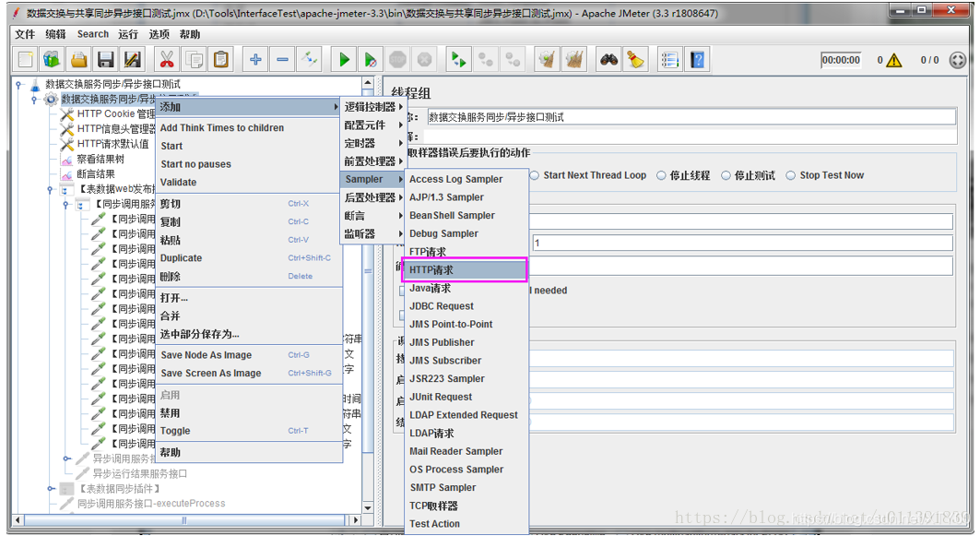Open the 配置元件 submenu
Screen dimensions: 980x536
click(x=373, y=125)
